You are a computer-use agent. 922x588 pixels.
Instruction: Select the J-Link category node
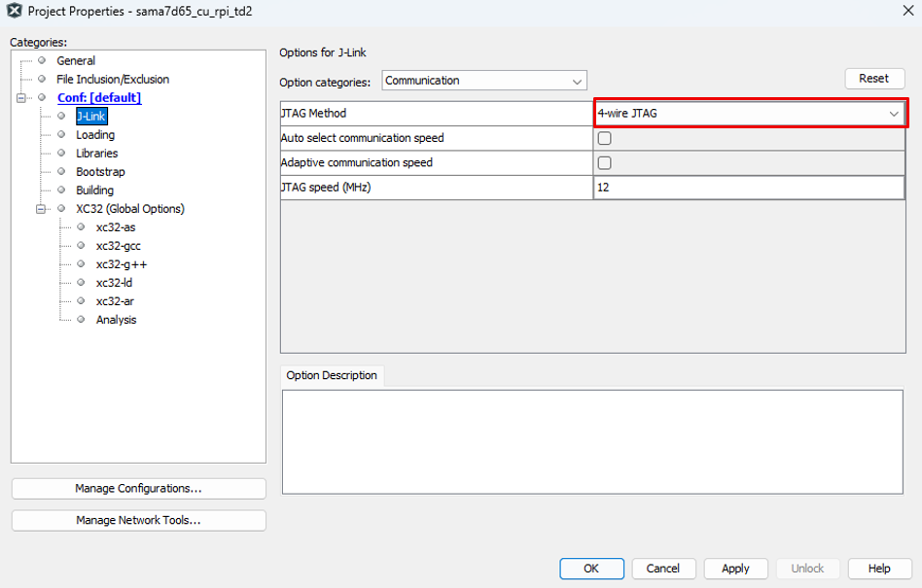[90, 117]
